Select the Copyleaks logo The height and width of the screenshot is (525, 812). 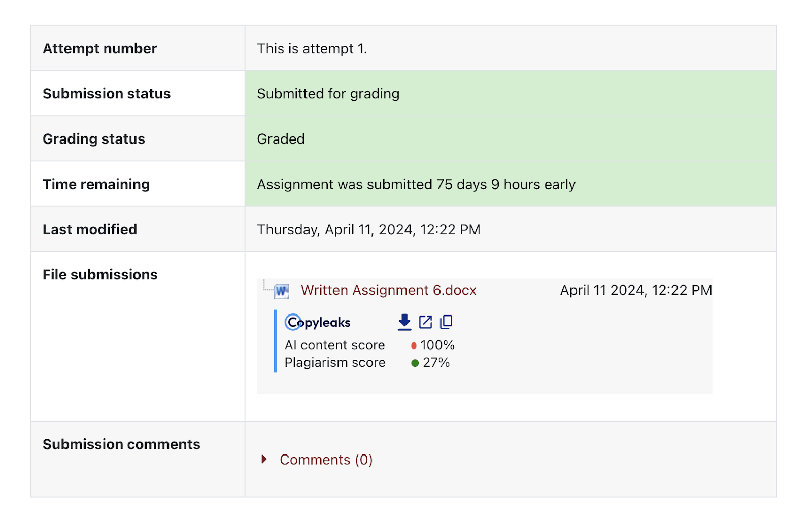pyautogui.click(x=317, y=322)
